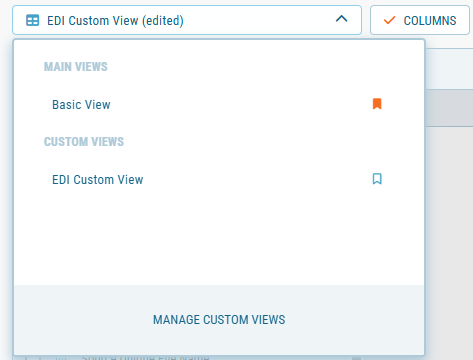
Task: Click the partially hidden Source Unique File Name row
Action: tap(145, 358)
